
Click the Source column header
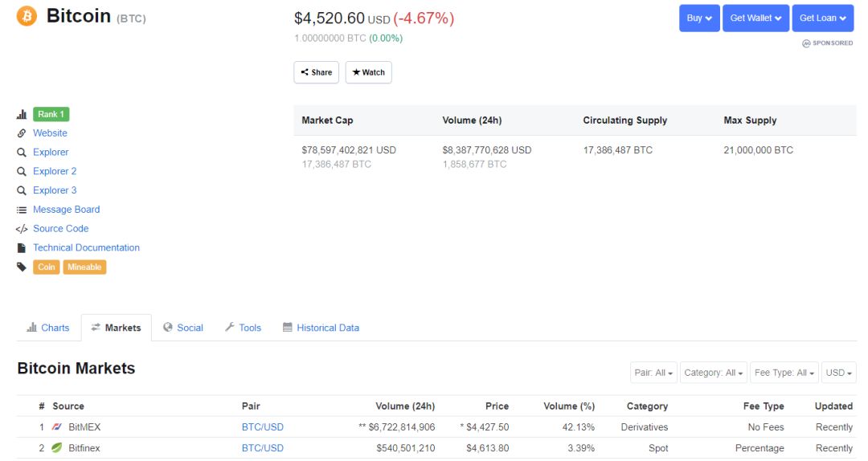click(68, 406)
